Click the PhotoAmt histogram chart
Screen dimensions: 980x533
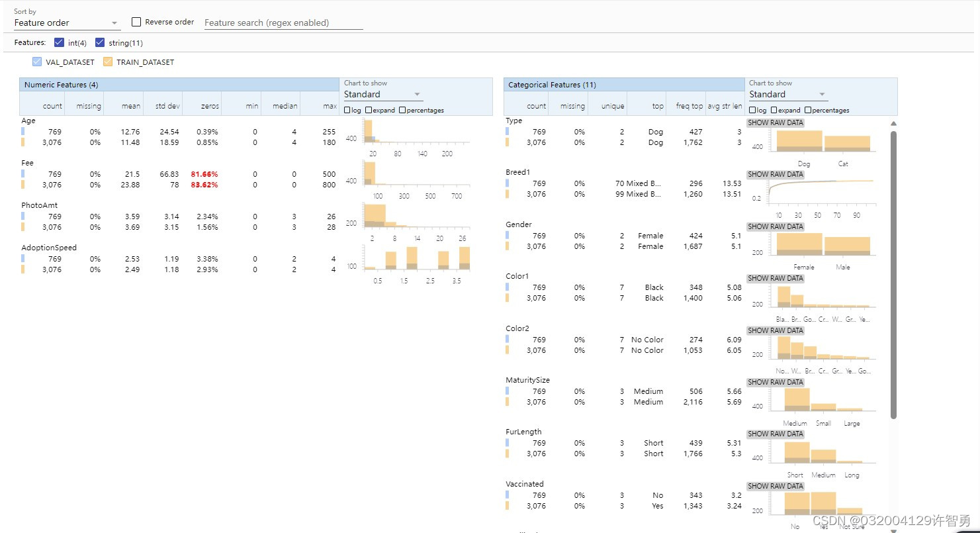coord(417,216)
